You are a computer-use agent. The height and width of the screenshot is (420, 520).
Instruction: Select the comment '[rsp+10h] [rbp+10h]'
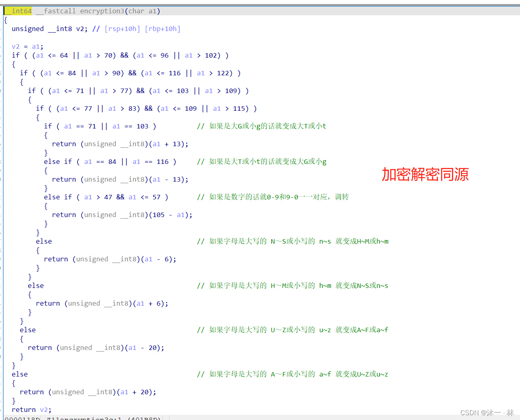coord(142,29)
